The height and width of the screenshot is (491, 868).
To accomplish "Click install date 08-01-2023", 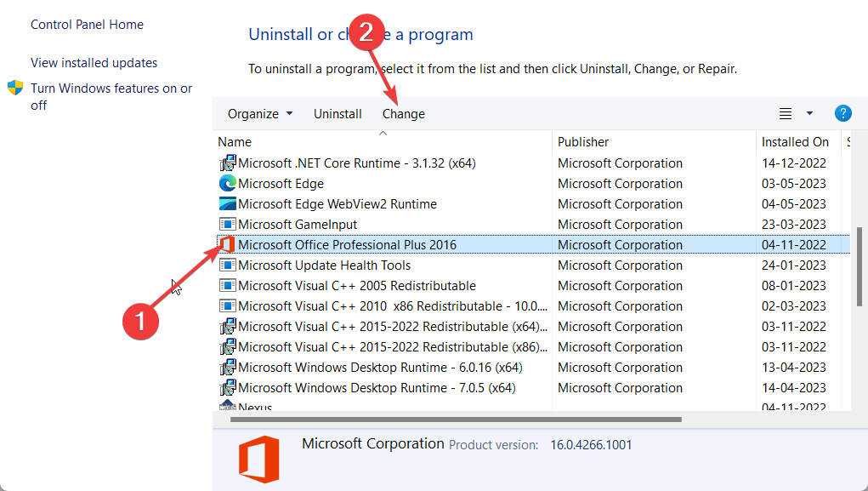I will pos(794,286).
